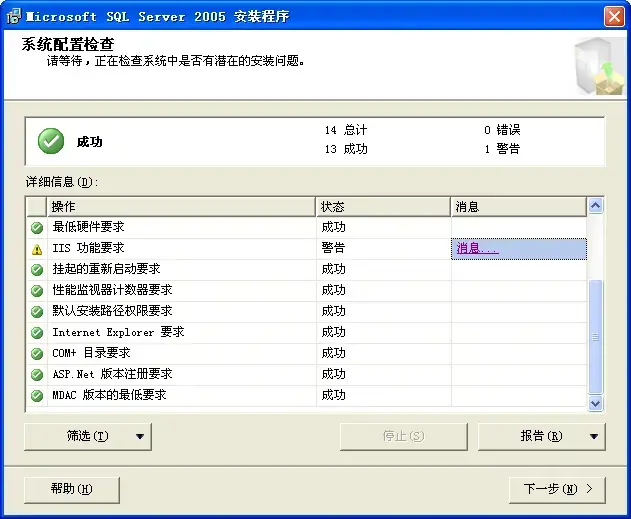Select the COM+ 目录要求 row text
This screenshot has height=519, width=631.
91,353
